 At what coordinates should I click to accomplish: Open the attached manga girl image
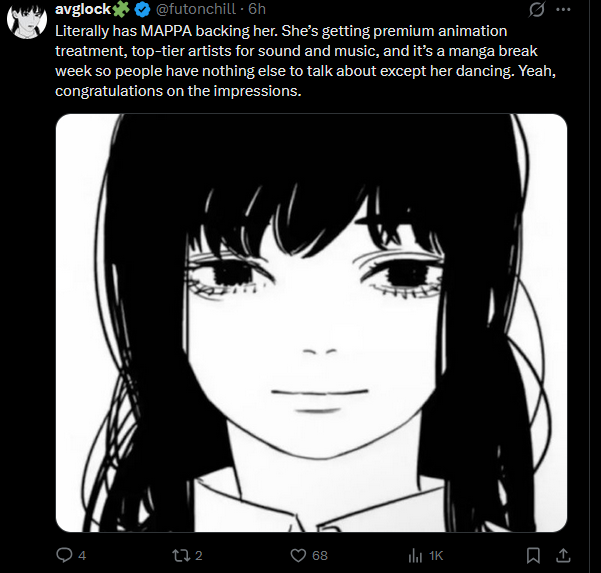click(x=311, y=323)
